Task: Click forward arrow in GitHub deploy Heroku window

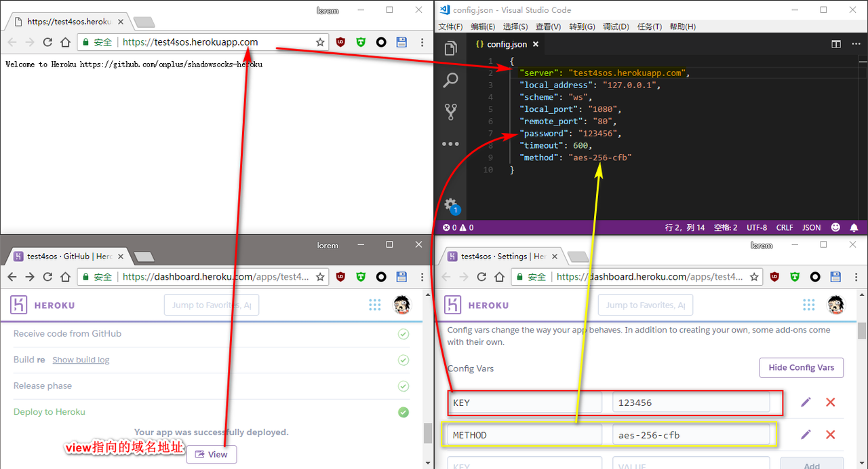Action: (30, 277)
